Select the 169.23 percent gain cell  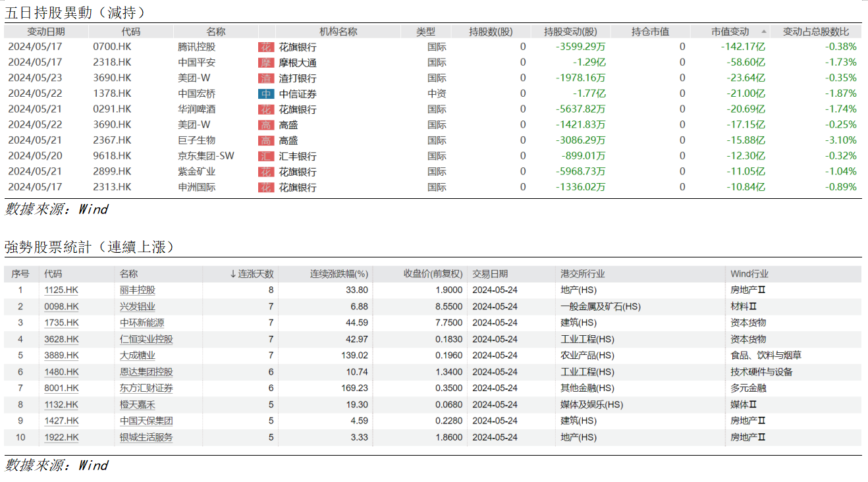356,388
